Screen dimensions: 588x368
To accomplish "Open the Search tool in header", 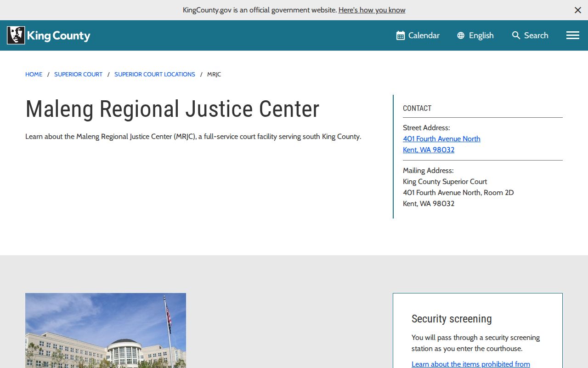I will (530, 35).
